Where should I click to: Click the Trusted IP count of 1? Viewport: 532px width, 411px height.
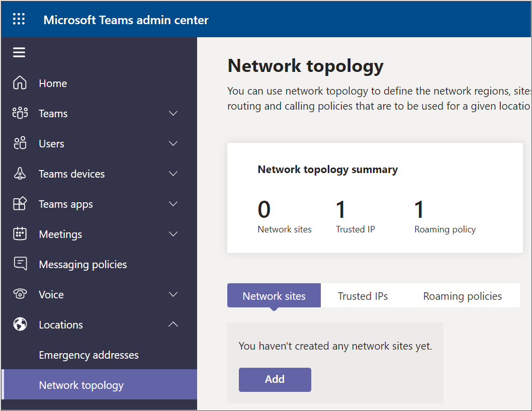point(340,209)
